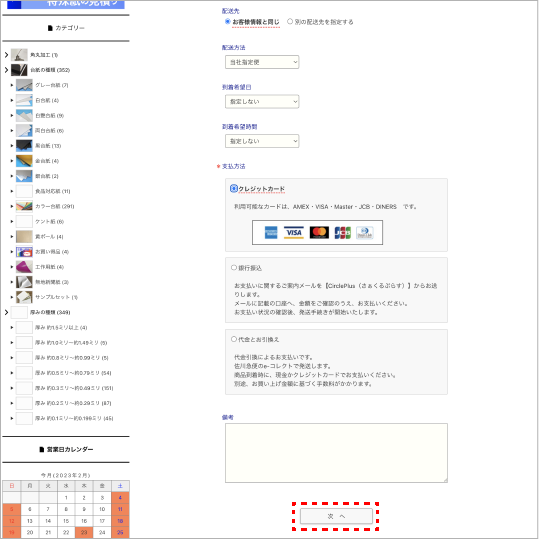The width and height of the screenshot is (539, 539).
Task: Click the Mastercard logo
Action: click(319, 233)
